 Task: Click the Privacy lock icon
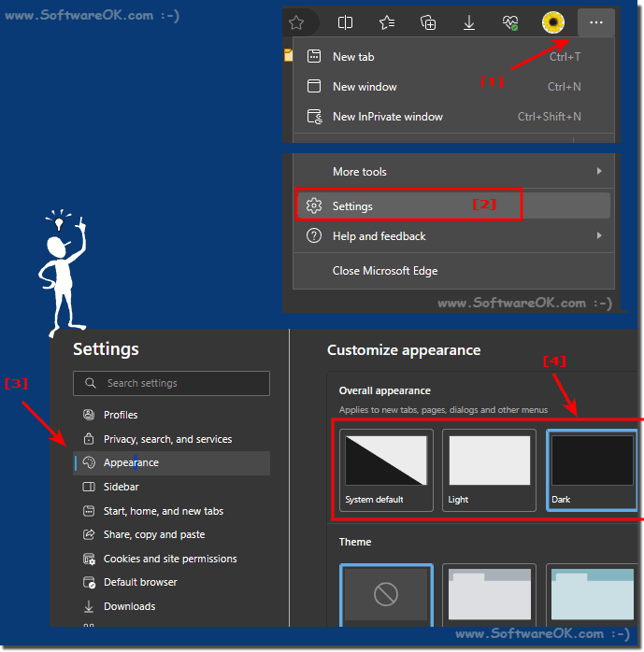click(89, 439)
